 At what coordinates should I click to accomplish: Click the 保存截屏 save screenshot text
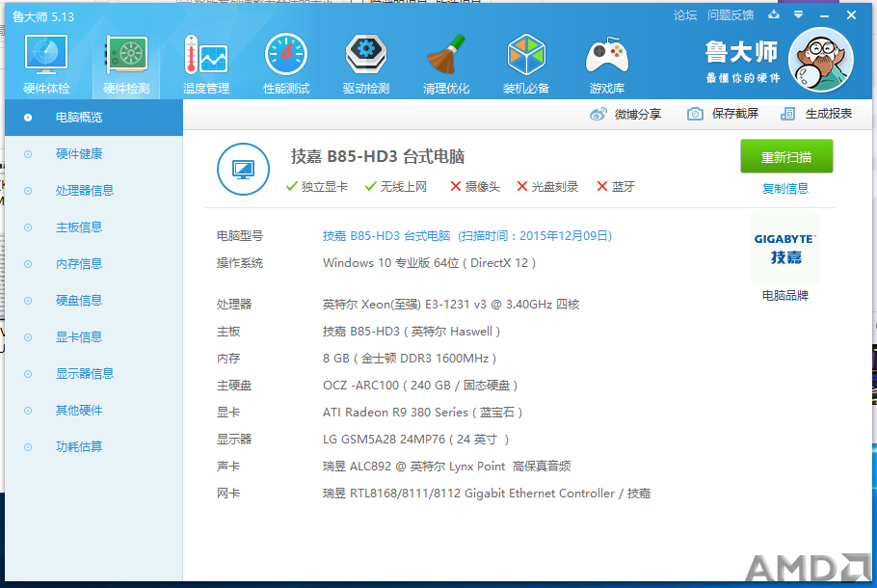pos(735,114)
